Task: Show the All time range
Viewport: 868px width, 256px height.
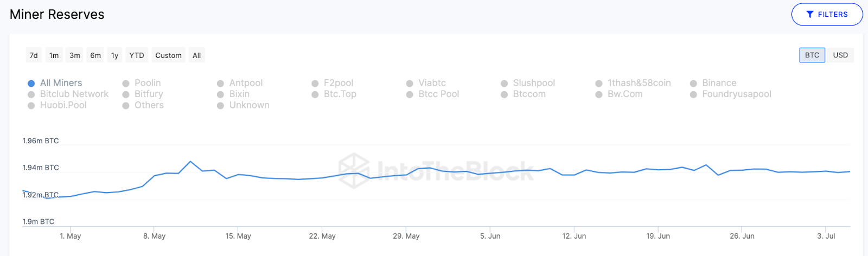Action: [x=196, y=55]
